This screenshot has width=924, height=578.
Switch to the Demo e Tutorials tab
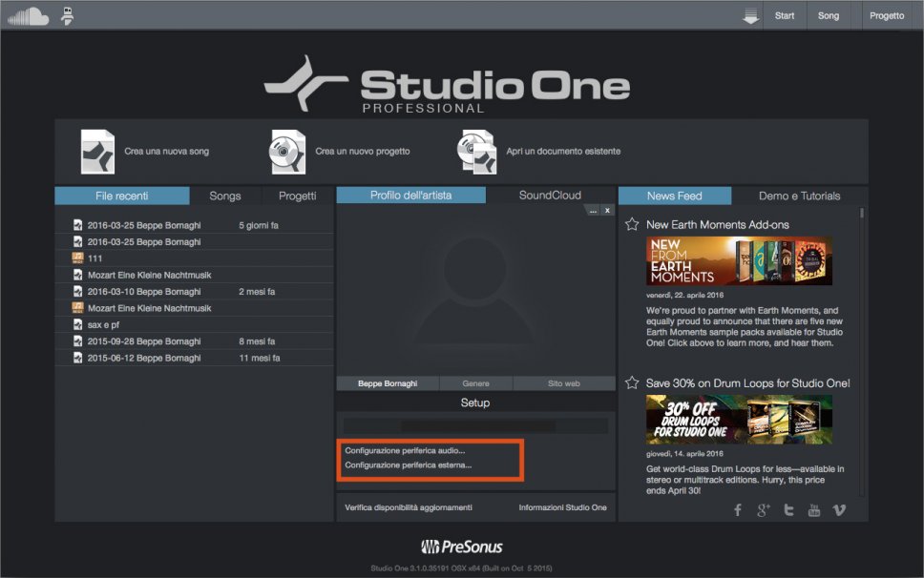pyautogui.click(x=799, y=196)
